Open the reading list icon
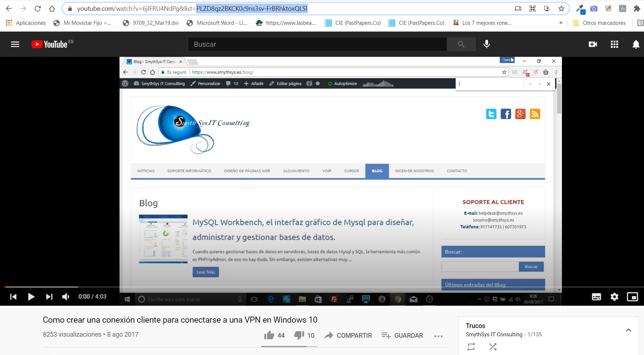 click(x=640, y=23)
